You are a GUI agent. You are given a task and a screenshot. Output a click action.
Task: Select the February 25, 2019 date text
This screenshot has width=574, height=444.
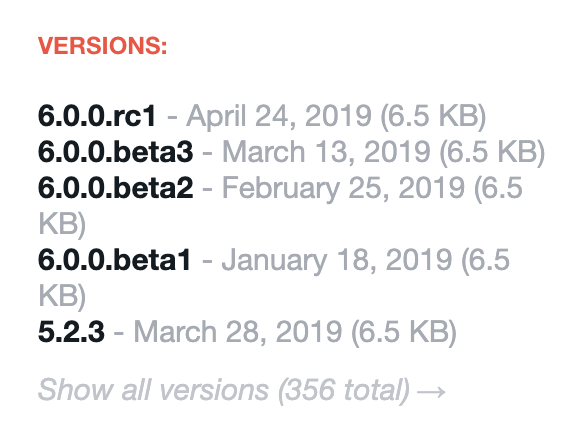click(x=343, y=187)
